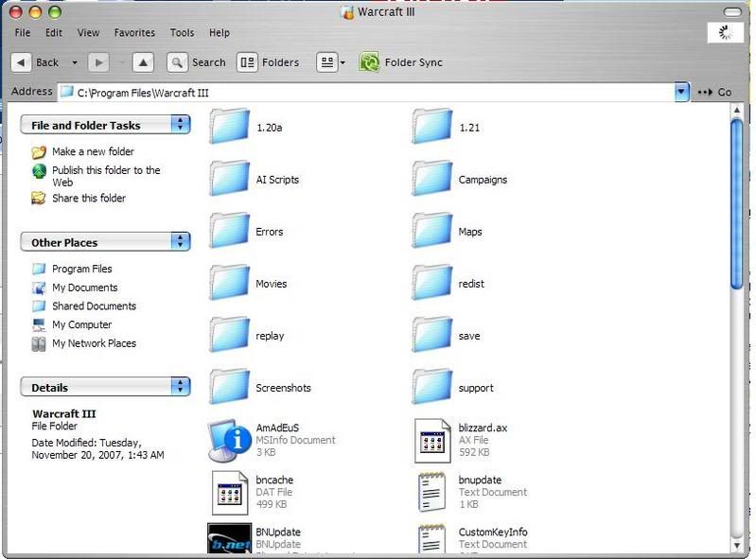Image resolution: width=756 pixels, height=559 pixels.
Task: Select the blizzard.ax file icon
Action: tap(432, 441)
